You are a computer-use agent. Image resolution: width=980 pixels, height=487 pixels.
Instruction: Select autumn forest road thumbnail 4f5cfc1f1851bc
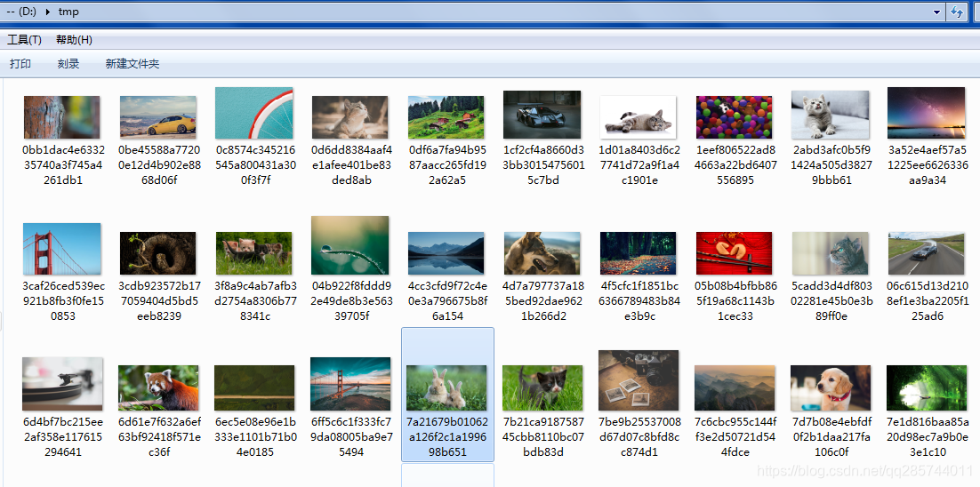pos(638,253)
